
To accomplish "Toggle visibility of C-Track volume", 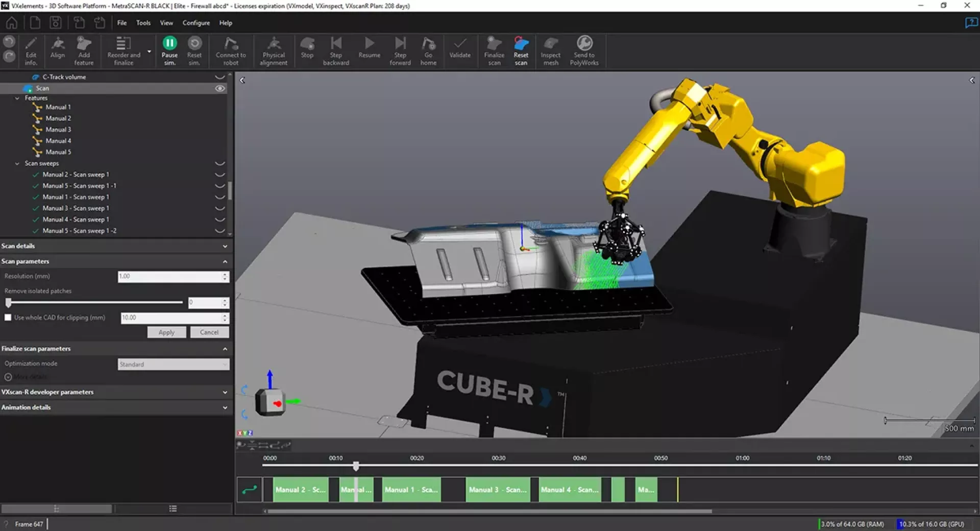I will point(220,77).
